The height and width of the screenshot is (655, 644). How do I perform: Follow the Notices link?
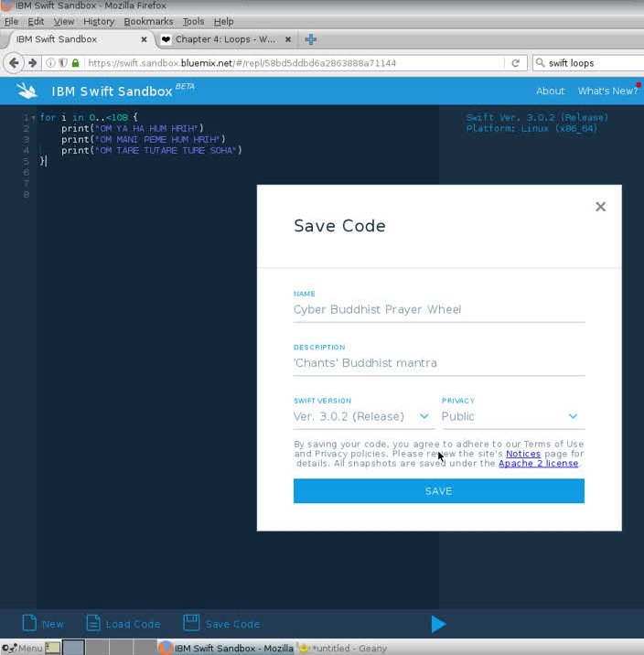(x=523, y=454)
